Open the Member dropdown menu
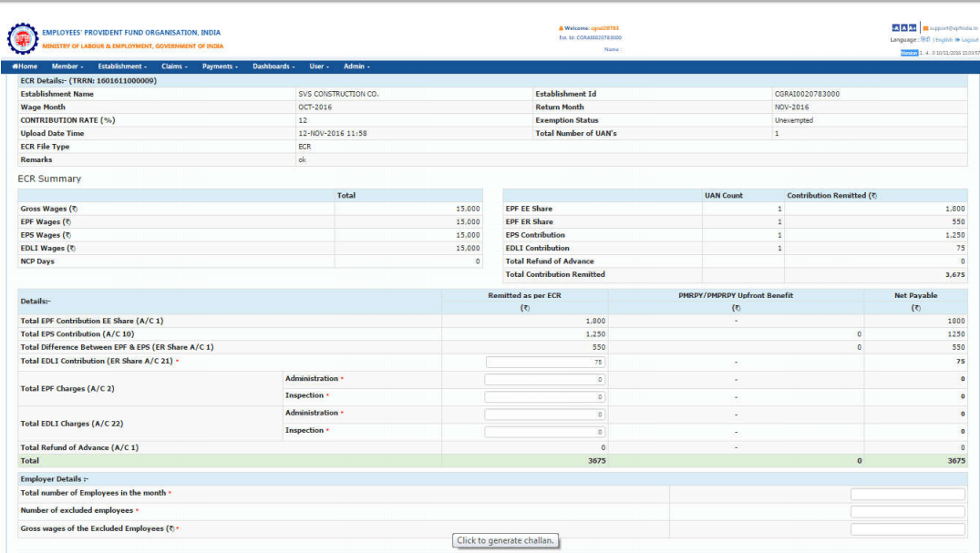 [67, 67]
